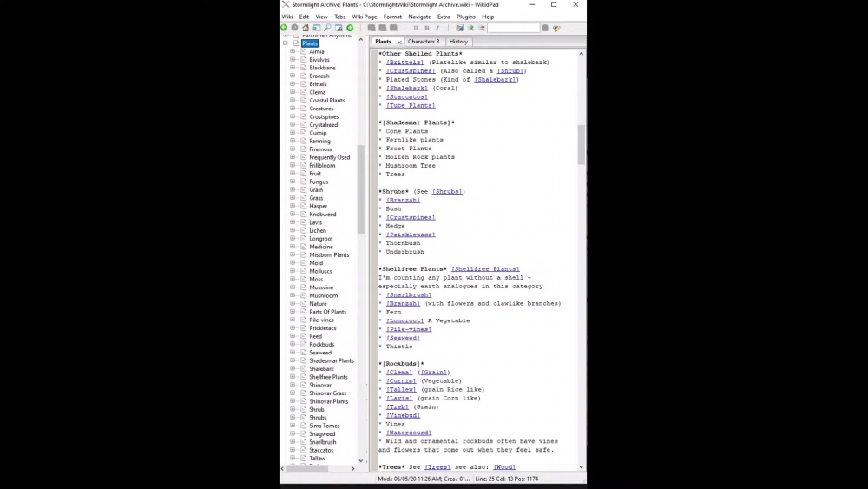Go forward with the gray forward arrow
Screen dimensions: 868x489
(x=294, y=28)
